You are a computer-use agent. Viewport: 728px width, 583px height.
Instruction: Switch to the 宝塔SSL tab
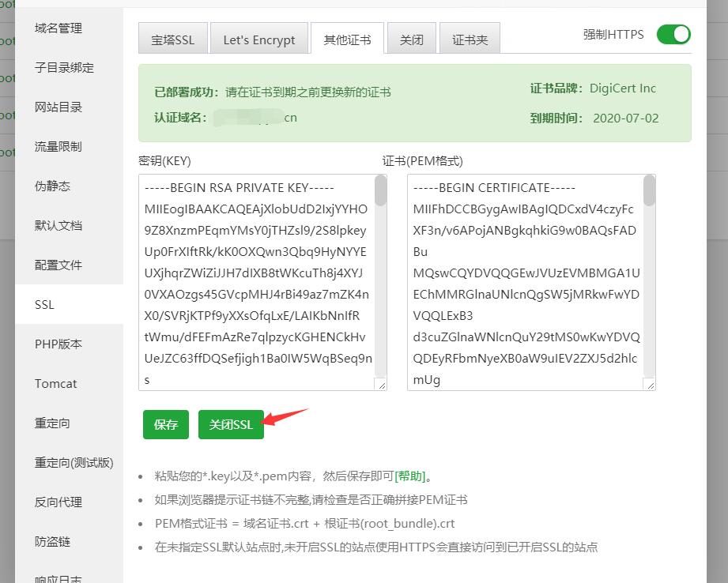coord(172,37)
